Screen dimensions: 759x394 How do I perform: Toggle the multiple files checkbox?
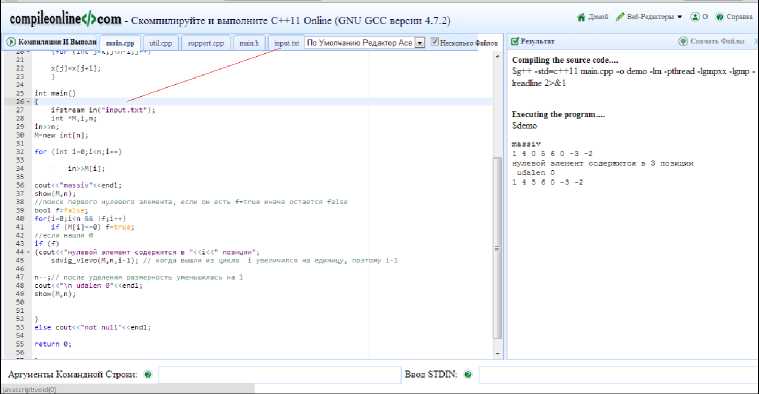pyautogui.click(x=434, y=42)
